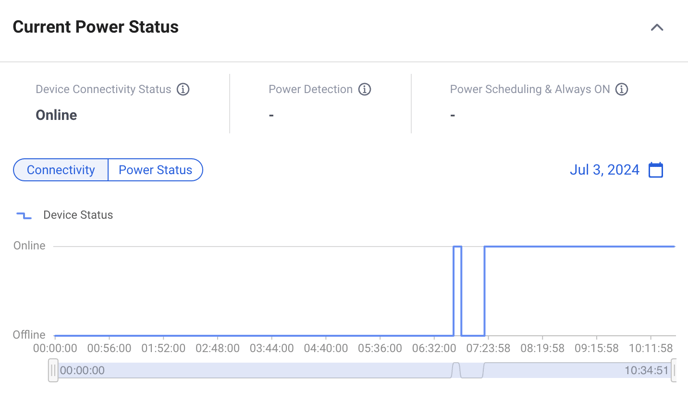
Task: Collapse the Current Power Status panel
Action: point(657,27)
